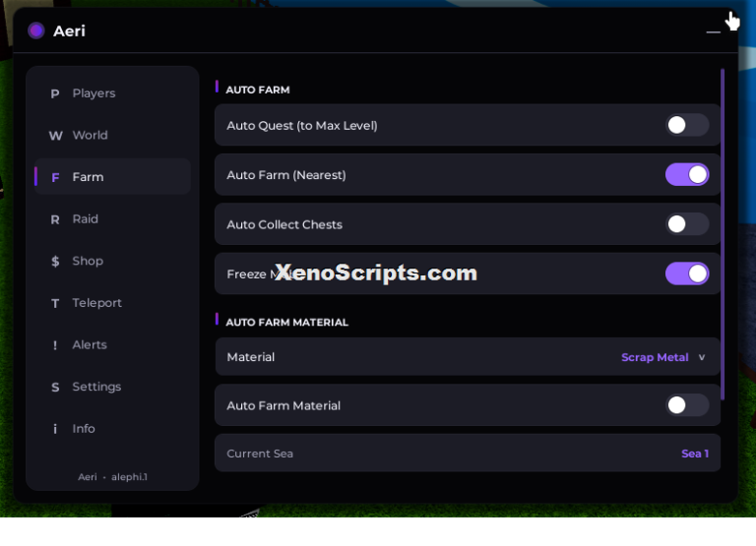
Task: View the Info tab
Action: [x=113, y=429]
